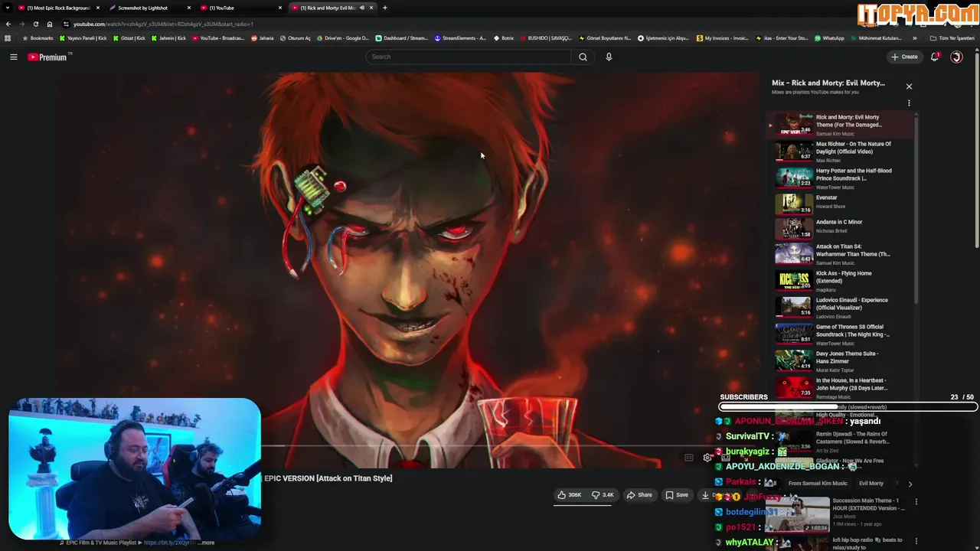The image size is (980, 551).
Task: Play Ludovico Einaudi Experience
Action: [x=841, y=308]
